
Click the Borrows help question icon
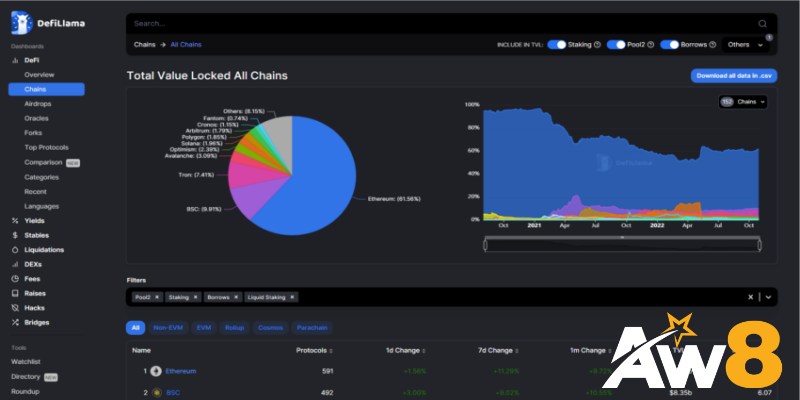pos(713,44)
